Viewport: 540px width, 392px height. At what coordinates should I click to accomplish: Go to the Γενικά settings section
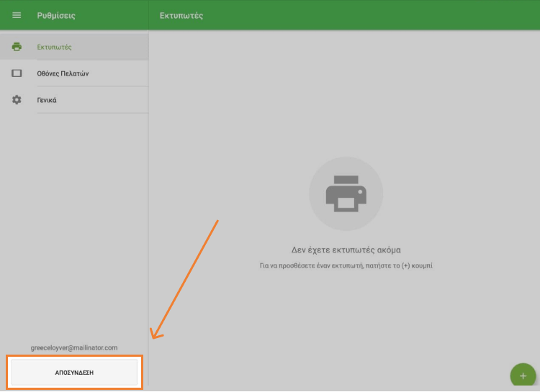[x=47, y=100]
